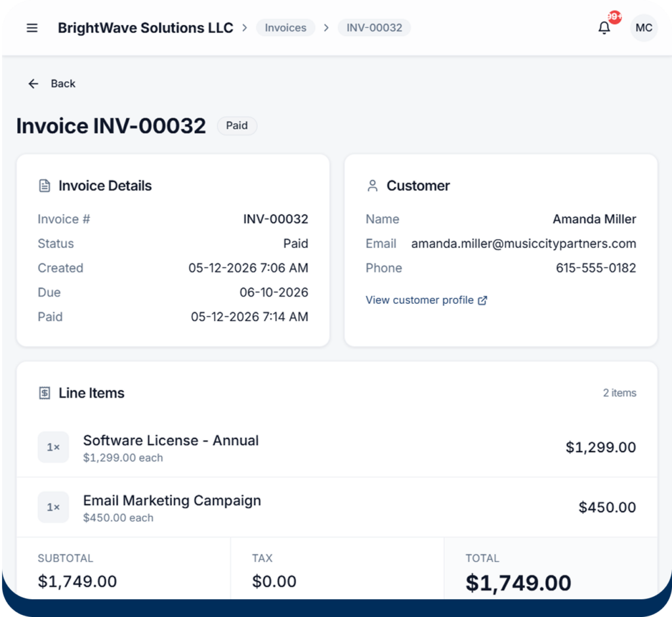Click the Paid status badge beside title
The width and height of the screenshot is (672, 617).
tap(237, 125)
